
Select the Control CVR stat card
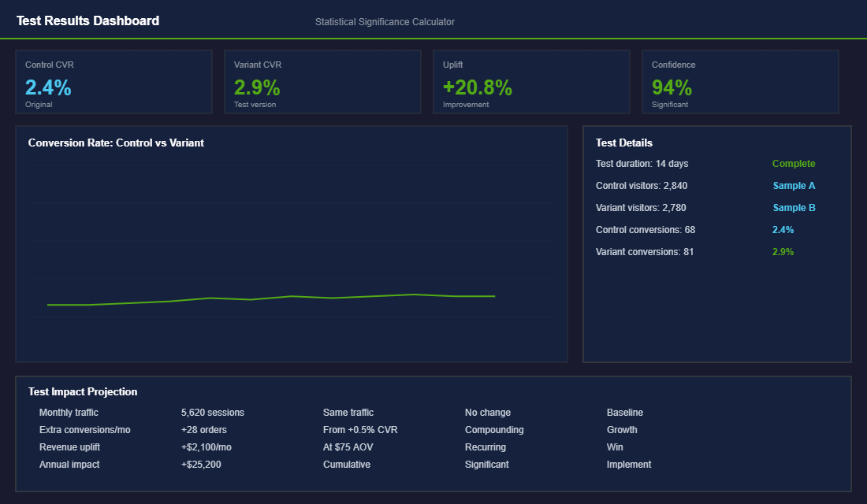pyautogui.click(x=113, y=81)
